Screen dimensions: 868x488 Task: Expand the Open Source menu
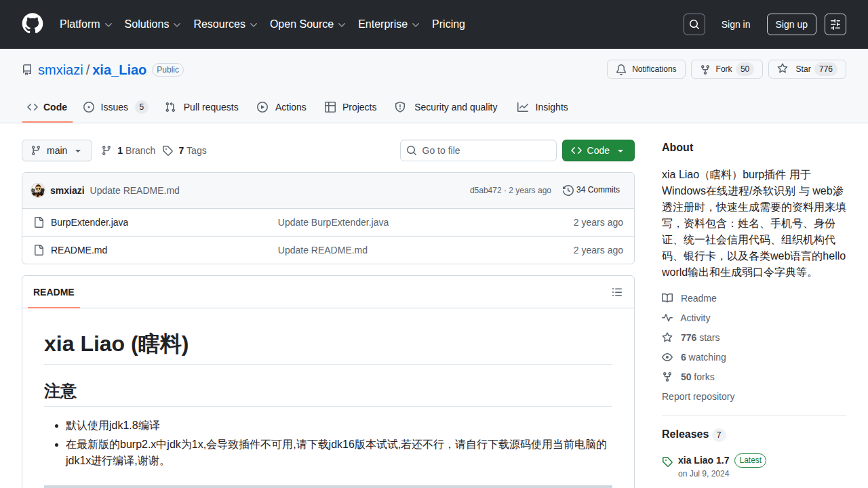tap(308, 24)
